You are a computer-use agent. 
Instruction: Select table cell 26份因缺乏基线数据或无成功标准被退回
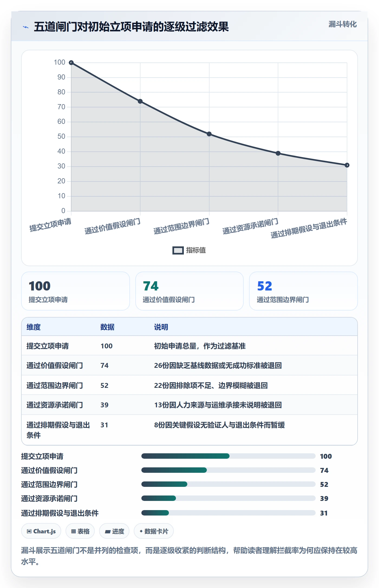[x=218, y=365]
